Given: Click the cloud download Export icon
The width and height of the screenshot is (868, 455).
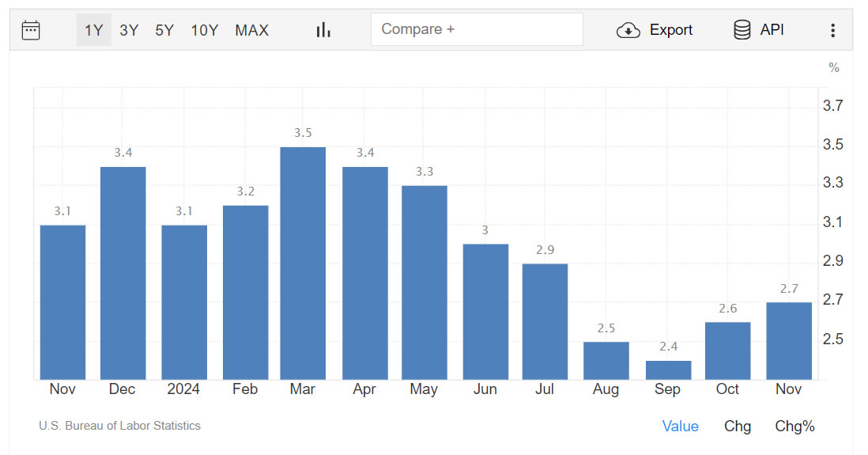Looking at the screenshot, I should click(x=628, y=30).
